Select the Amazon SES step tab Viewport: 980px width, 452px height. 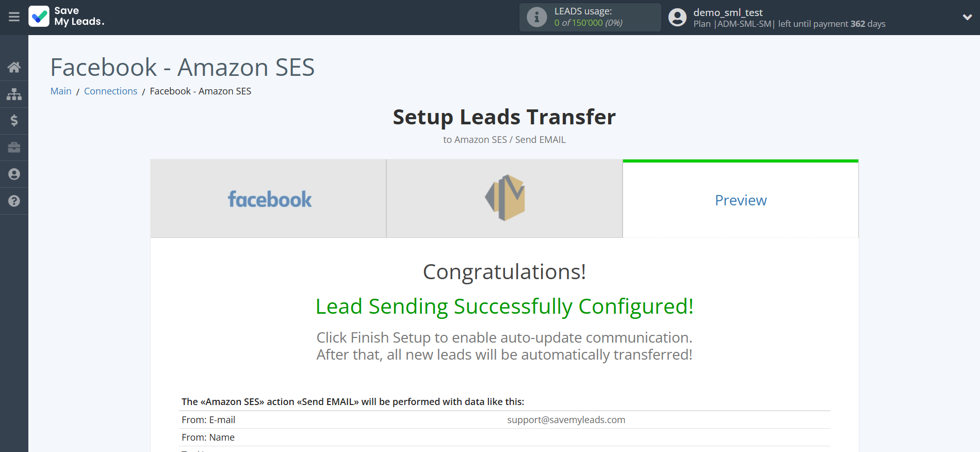504,199
